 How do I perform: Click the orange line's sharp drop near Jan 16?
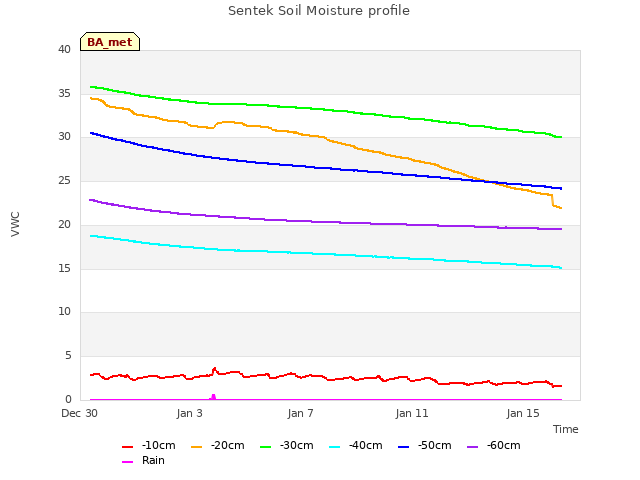tap(553, 200)
